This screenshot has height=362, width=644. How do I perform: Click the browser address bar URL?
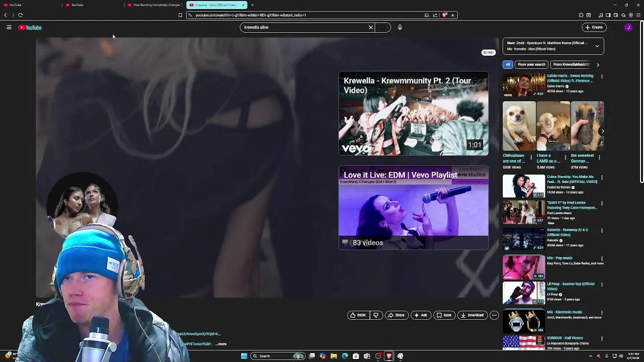251,15
